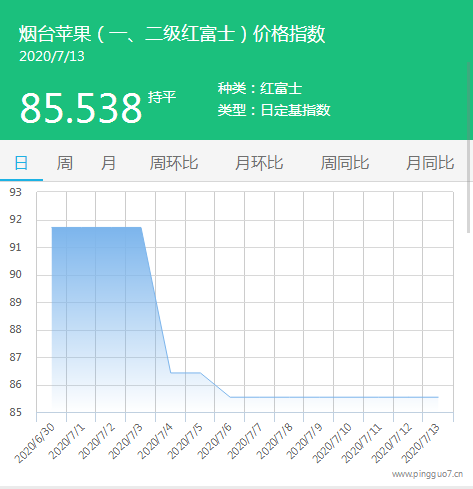The height and width of the screenshot is (489, 473).
Task: Click the 85.538 index value
Action: pyautogui.click(x=81, y=108)
